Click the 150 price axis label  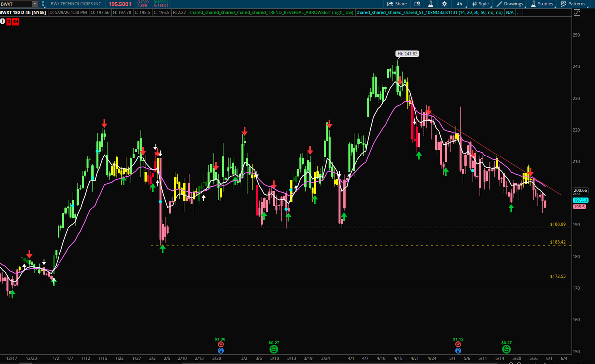click(576, 351)
